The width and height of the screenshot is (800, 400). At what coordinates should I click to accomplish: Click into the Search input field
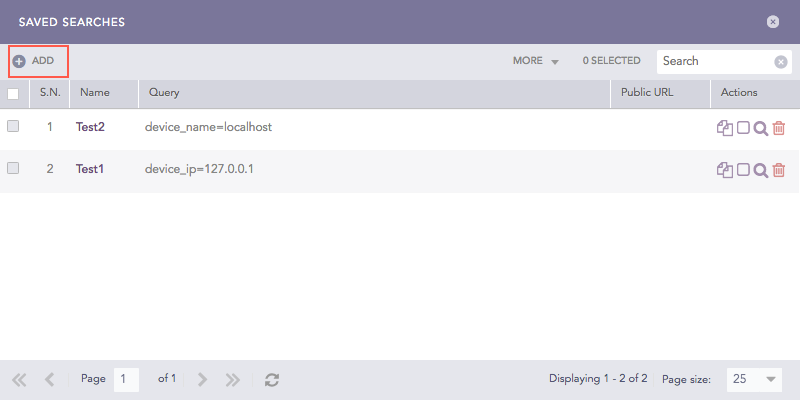pyautogui.click(x=715, y=62)
